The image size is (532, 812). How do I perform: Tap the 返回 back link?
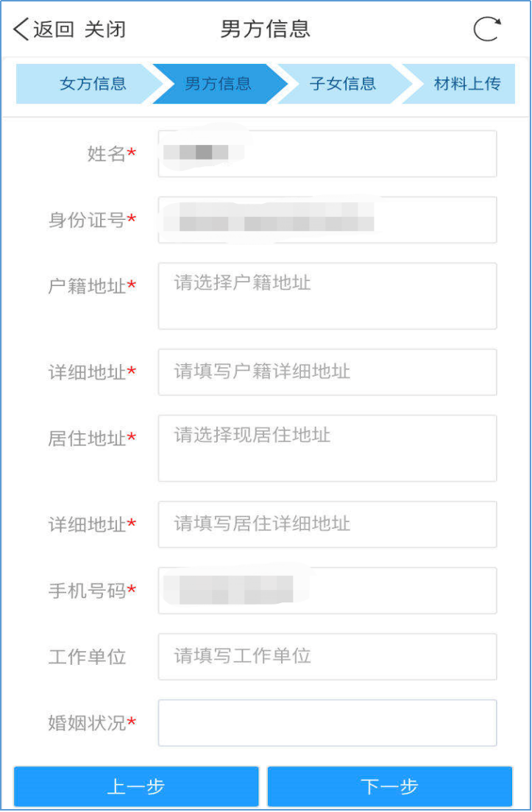pos(54,29)
